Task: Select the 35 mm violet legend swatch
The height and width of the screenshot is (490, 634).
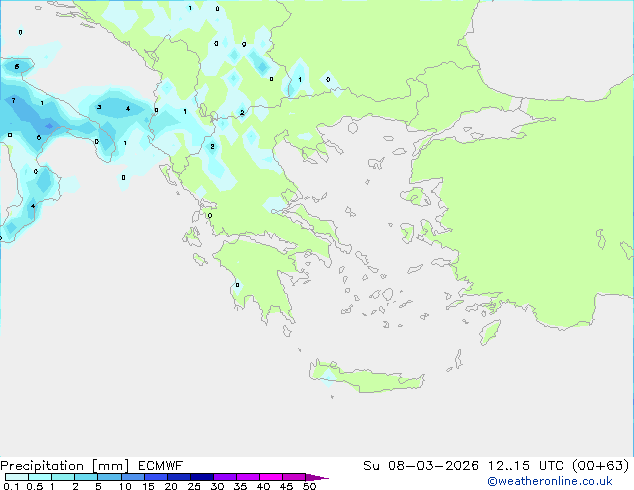Action: pyautogui.click(x=247, y=477)
